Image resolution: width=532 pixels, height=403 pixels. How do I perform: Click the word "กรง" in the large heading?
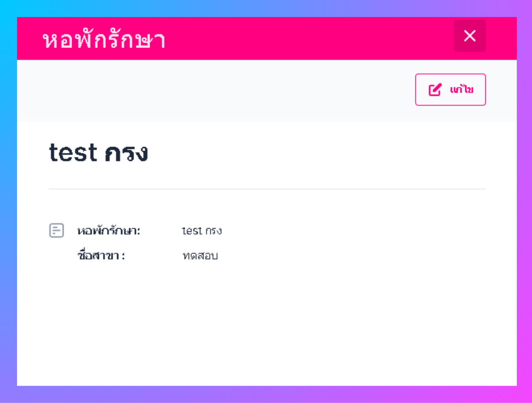(126, 154)
